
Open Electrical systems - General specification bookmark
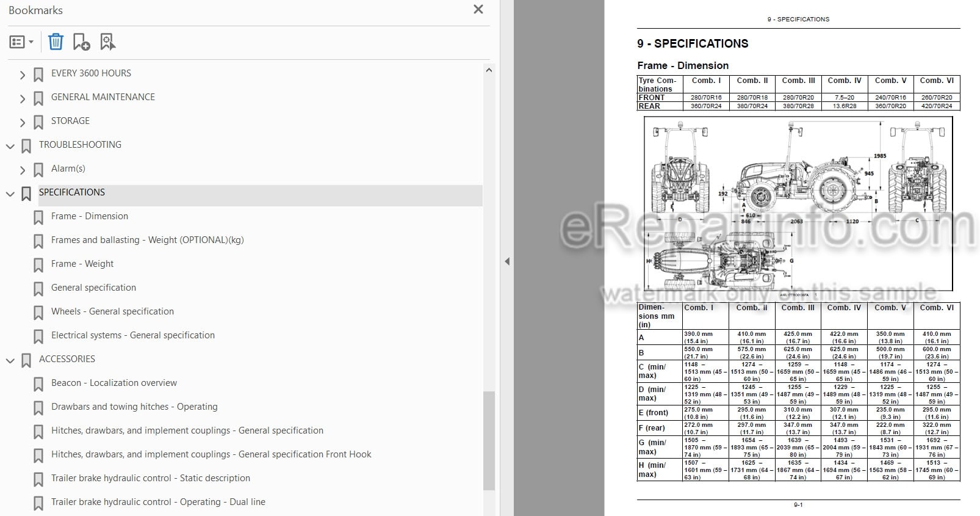133,335
